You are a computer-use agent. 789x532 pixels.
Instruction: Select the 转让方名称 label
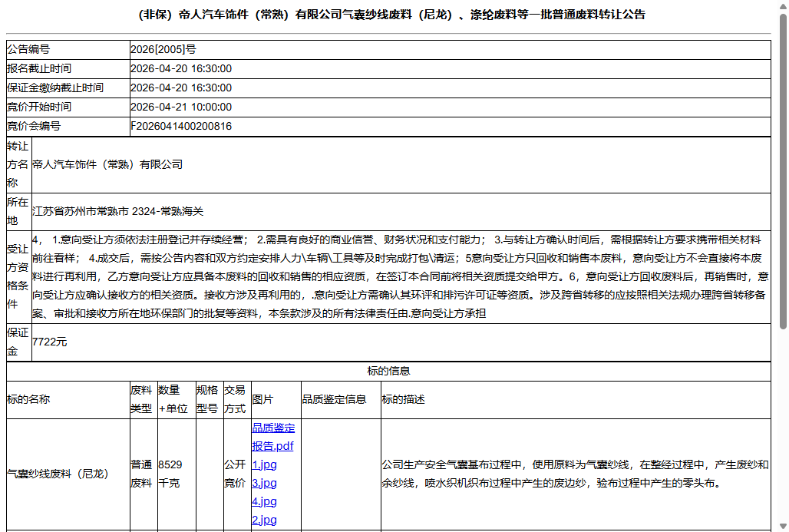(18, 164)
